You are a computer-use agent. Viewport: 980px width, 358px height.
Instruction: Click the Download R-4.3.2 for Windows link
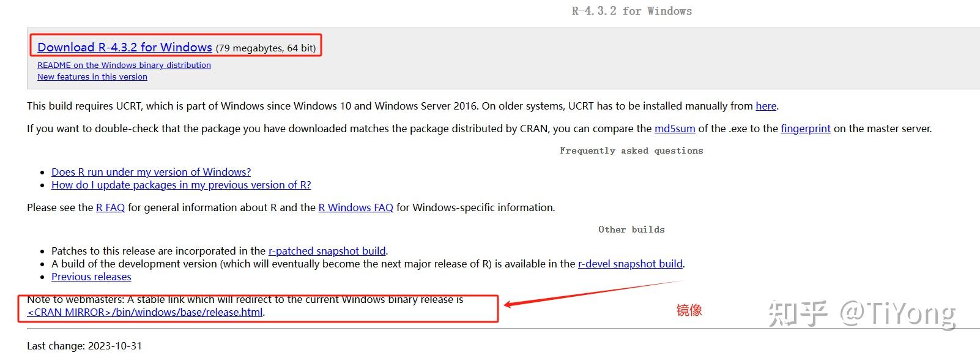(x=125, y=47)
